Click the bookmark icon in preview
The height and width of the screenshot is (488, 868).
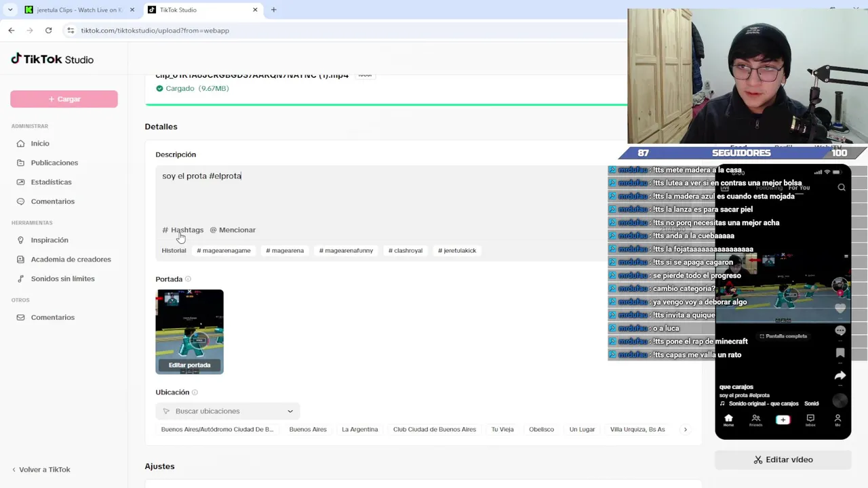point(840,352)
